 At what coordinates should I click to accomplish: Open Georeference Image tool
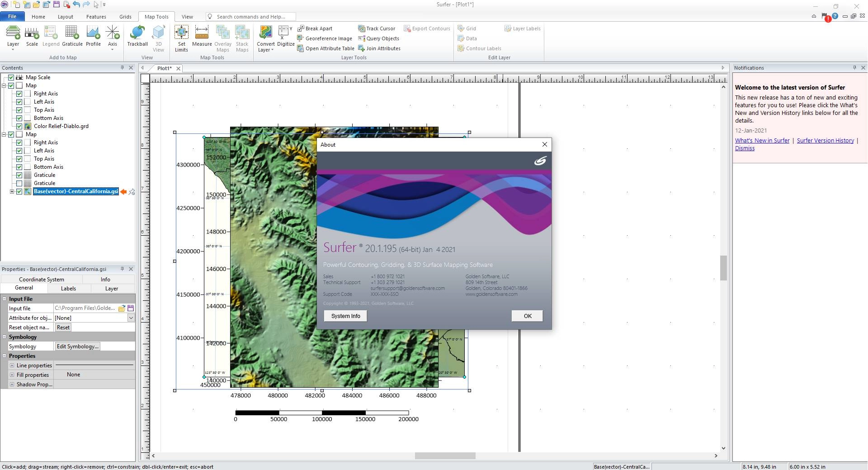coord(325,38)
